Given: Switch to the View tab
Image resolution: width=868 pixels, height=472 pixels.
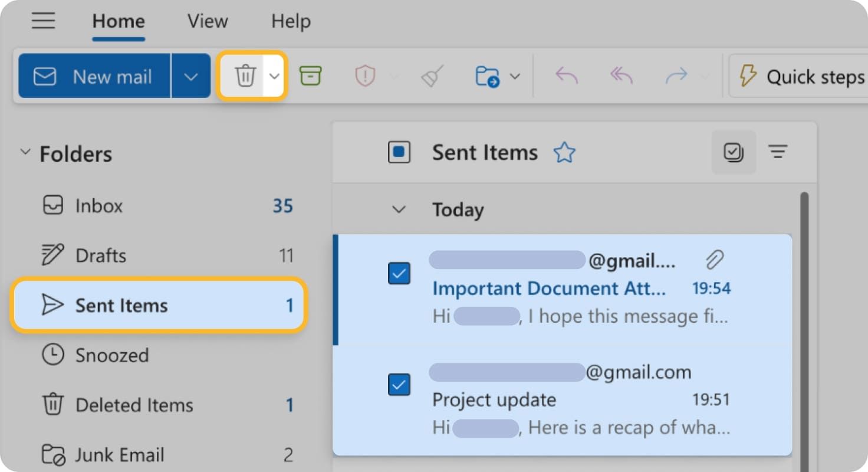Looking at the screenshot, I should pyautogui.click(x=207, y=21).
